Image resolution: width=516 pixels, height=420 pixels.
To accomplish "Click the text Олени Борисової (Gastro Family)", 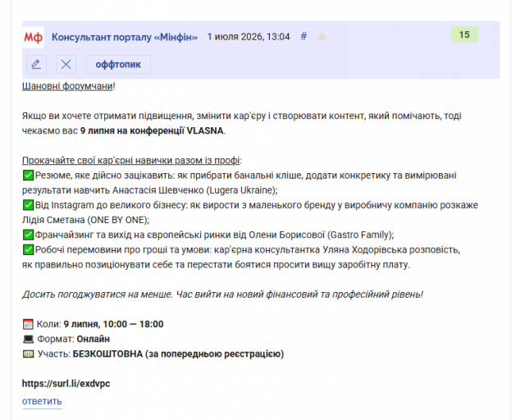I will point(320,235).
